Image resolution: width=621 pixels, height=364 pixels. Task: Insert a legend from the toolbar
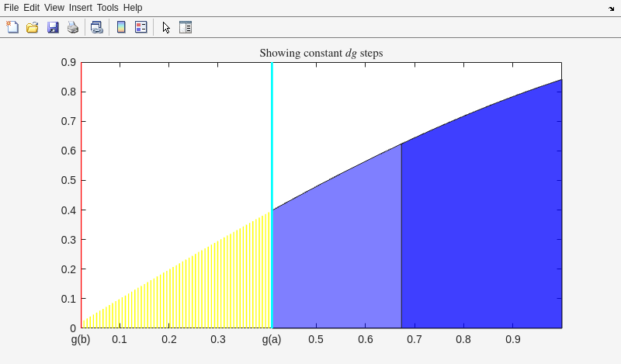(x=141, y=27)
